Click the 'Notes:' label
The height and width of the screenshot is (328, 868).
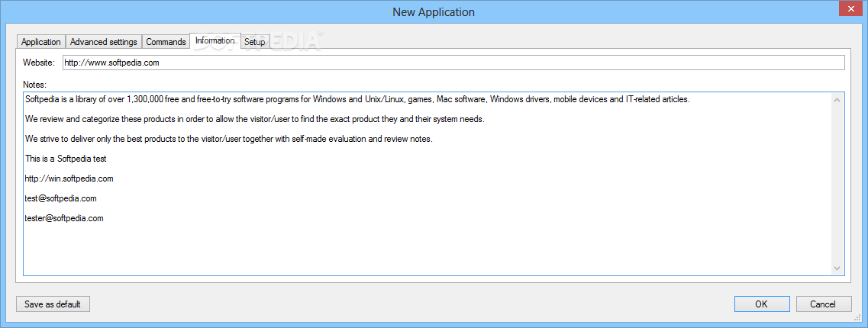pyautogui.click(x=35, y=85)
